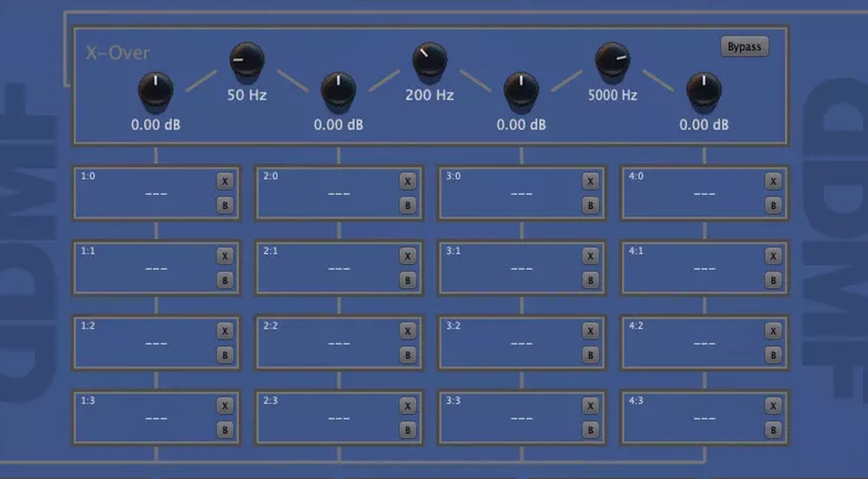Screen dimensions: 868x479
Task: Toggle bypass B on slot 1:1
Action: (x=225, y=281)
